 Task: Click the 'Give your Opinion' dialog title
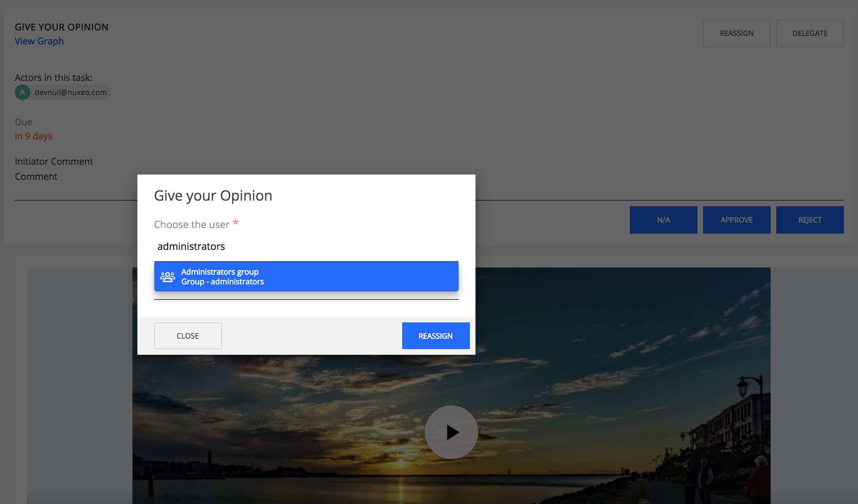click(213, 196)
